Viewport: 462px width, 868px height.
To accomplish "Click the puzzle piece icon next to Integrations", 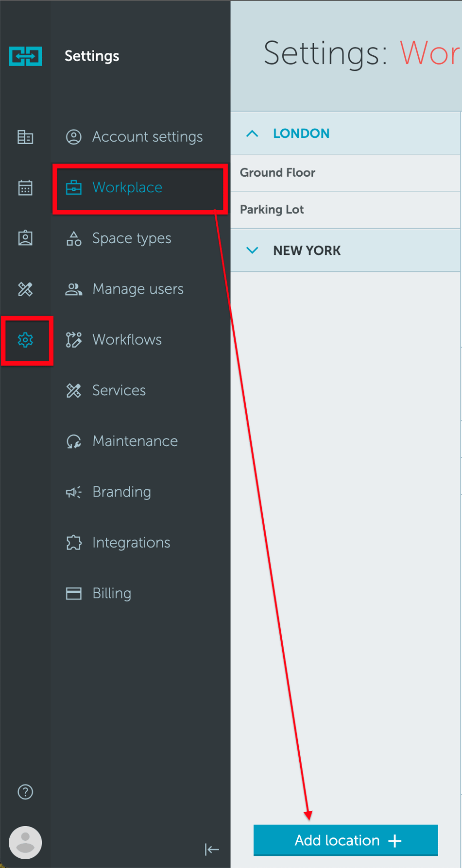I will pos(73,542).
